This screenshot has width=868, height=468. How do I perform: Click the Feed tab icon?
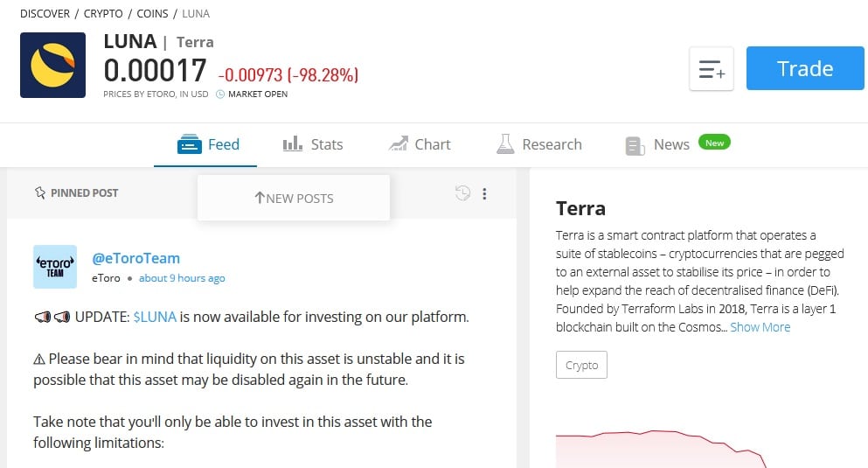coord(190,144)
